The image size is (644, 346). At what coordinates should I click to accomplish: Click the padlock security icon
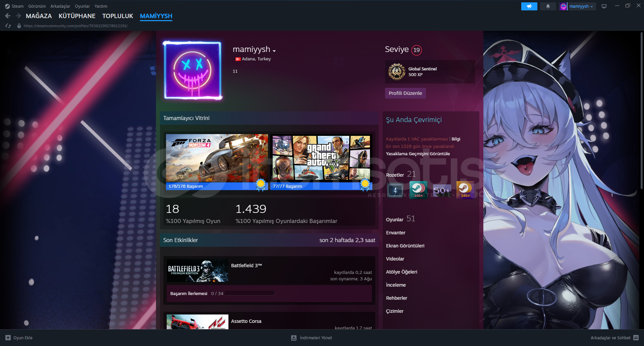pos(19,26)
